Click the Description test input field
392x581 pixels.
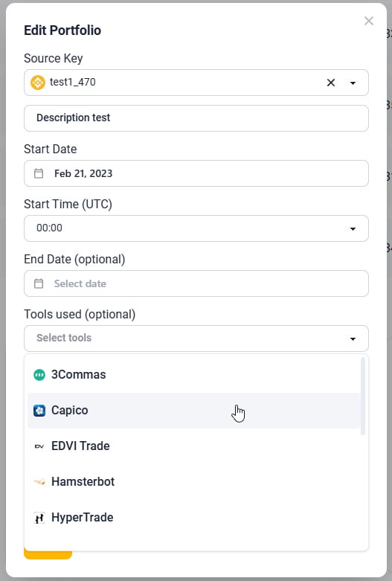(196, 118)
